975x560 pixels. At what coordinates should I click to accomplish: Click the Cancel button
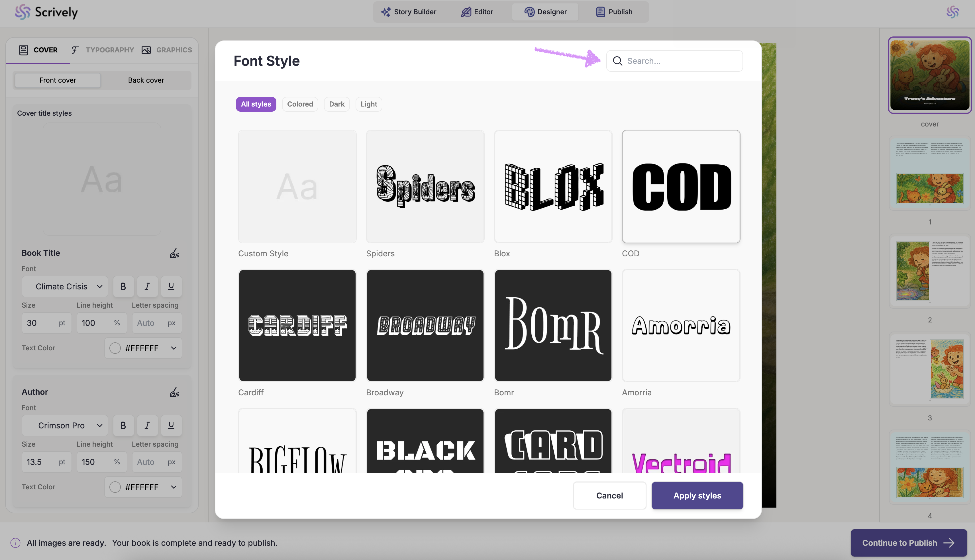click(x=609, y=495)
